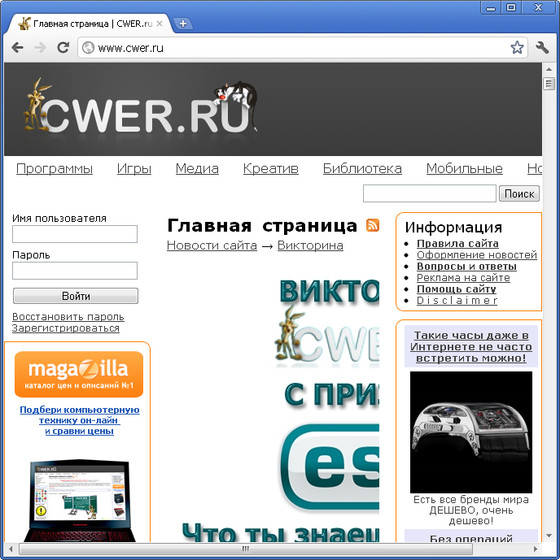Reload the page with the refresh icon
Image resolution: width=560 pixels, height=560 pixels.
click(63, 47)
